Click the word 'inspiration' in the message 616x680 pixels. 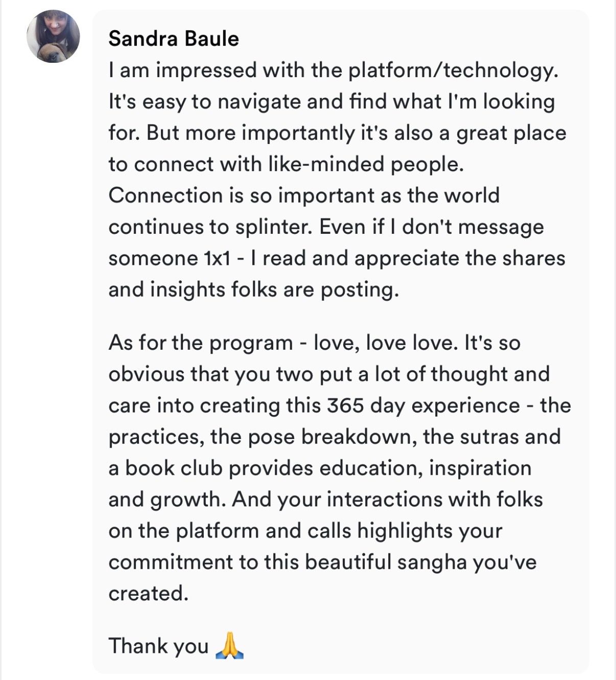click(x=480, y=469)
